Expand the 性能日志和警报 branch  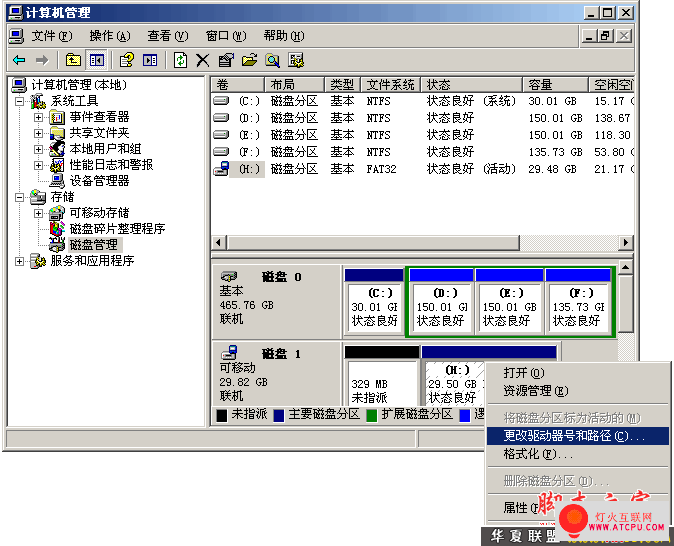coord(39,166)
